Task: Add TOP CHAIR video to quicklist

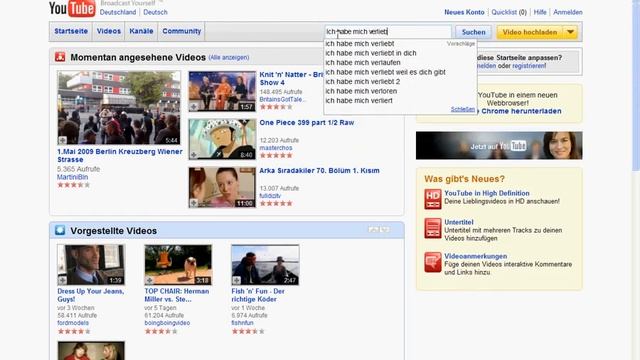Action: 149,280
